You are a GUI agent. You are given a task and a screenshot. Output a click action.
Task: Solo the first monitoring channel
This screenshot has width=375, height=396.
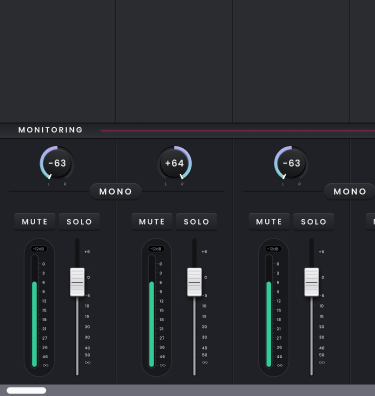pyautogui.click(x=79, y=222)
